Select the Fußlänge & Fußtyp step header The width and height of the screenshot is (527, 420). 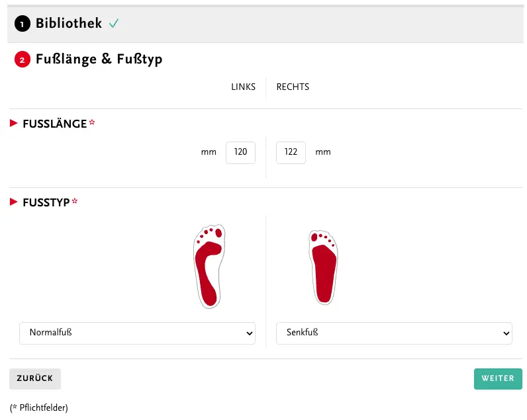coord(99,60)
